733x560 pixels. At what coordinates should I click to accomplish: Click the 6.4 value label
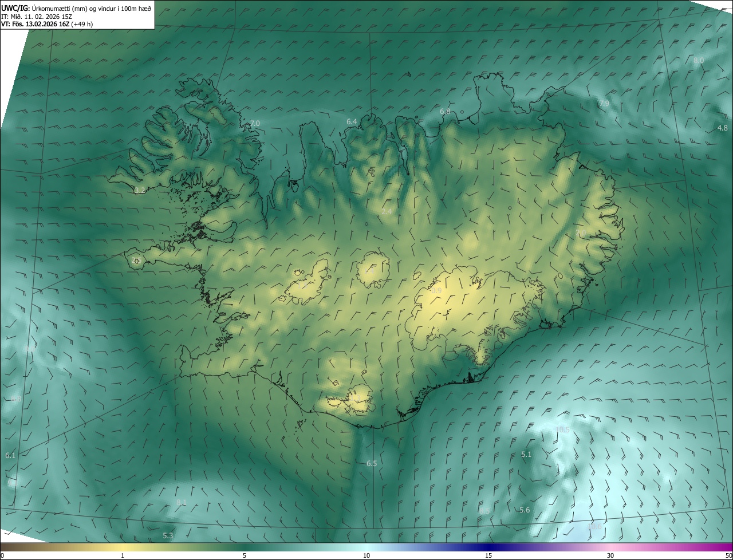click(x=352, y=121)
